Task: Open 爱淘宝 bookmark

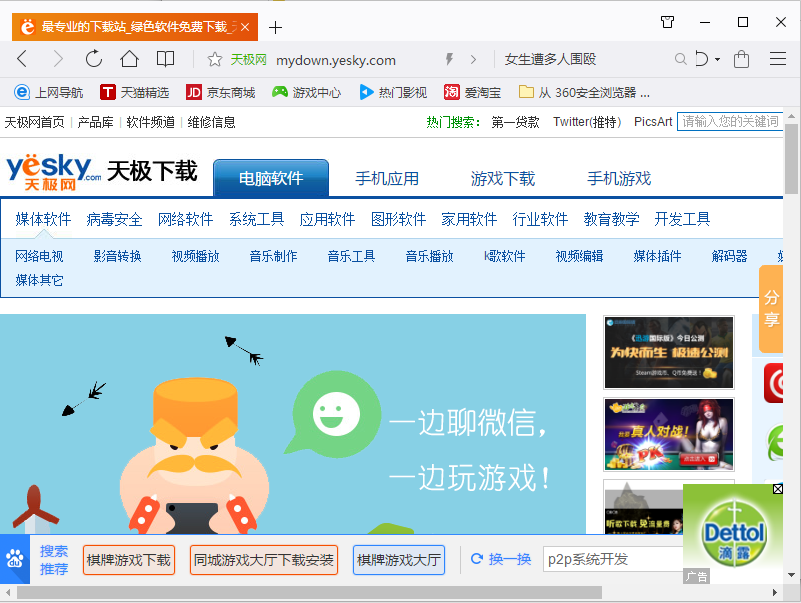Action: [x=473, y=92]
